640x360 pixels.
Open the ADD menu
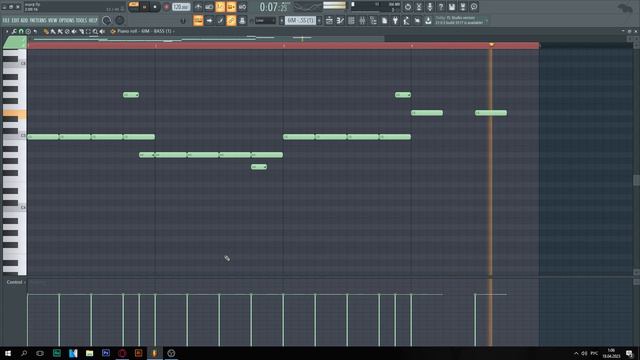pos(24,20)
